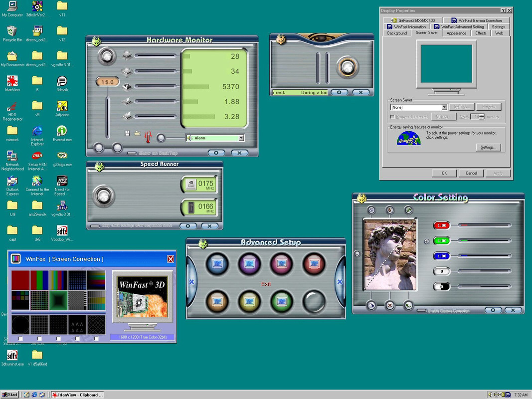Open the WinFast Information tab
The image size is (532, 399).
point(406,27)
